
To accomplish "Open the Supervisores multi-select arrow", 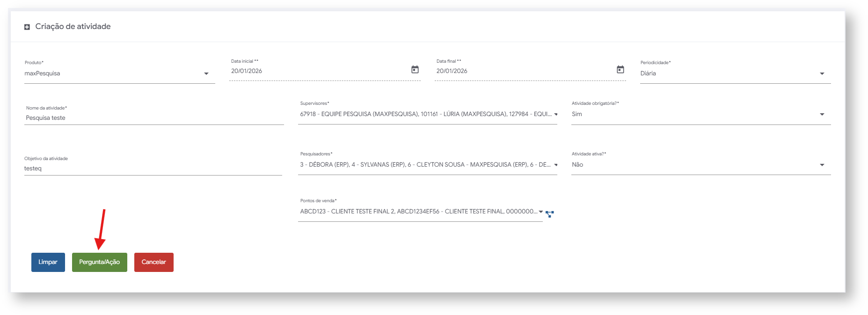I will pyautogui.click(x=556, y=114).
